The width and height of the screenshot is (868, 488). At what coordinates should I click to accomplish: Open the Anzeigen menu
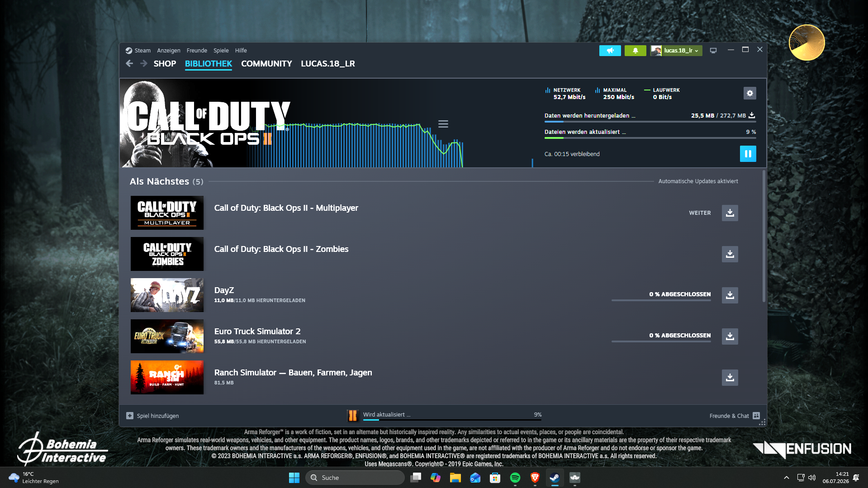coord(169,51)
